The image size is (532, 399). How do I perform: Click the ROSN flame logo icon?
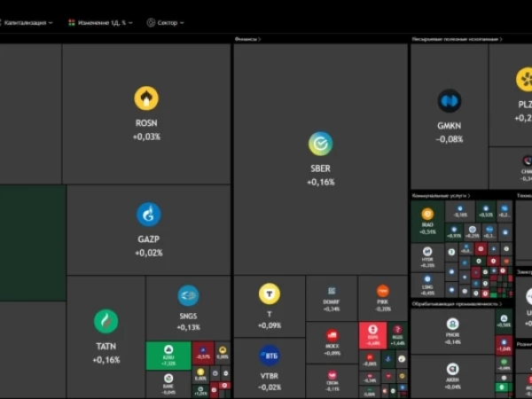coord(146,98)
